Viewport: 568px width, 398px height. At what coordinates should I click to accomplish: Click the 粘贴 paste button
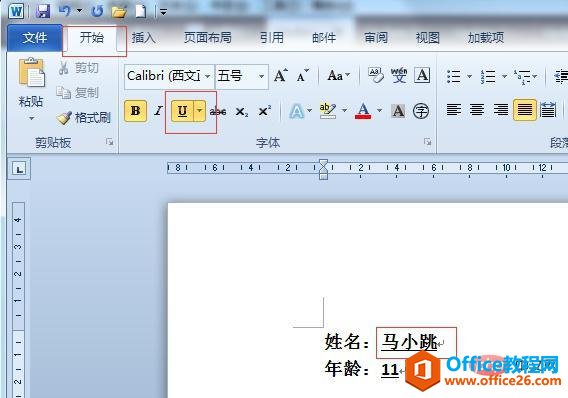click(x=31, y=82)
